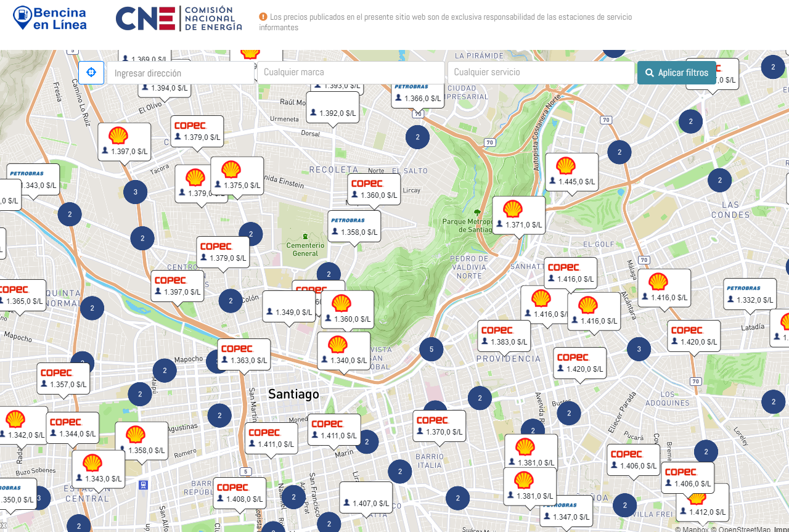Center map on my location

pyautogui.click(x=91, y=73)
